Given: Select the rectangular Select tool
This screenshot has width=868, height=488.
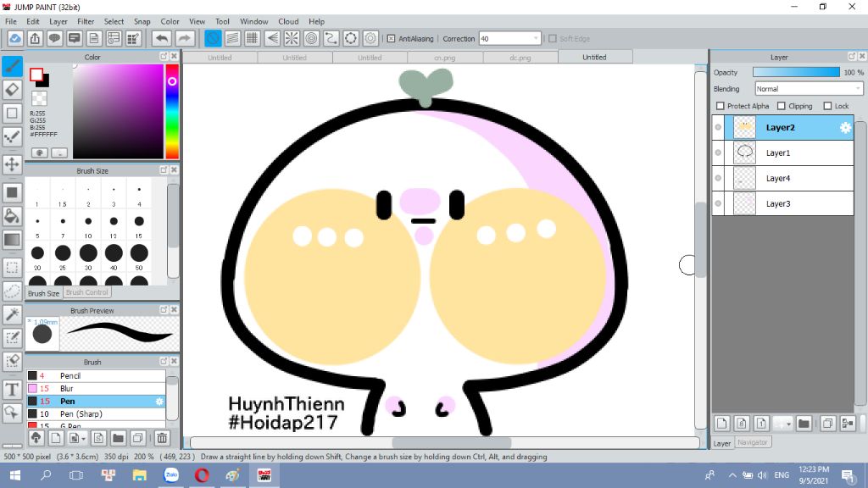Looking at the screenshot, I should (x=12, y=268).
